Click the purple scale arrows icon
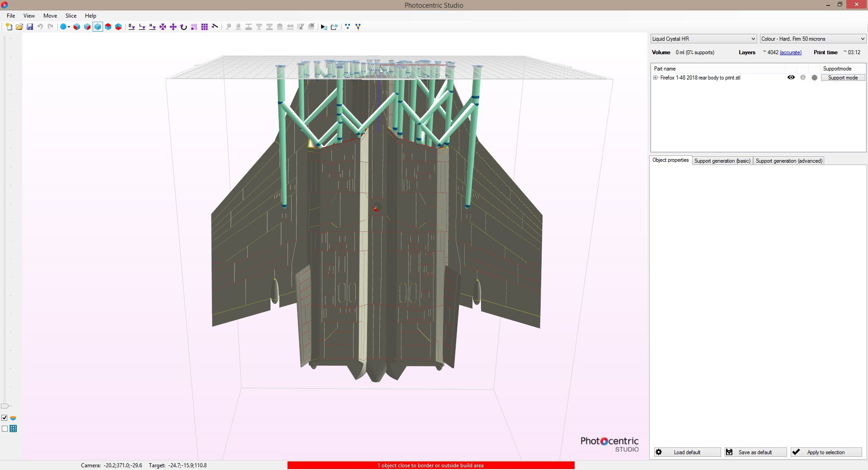The width and height of the screenshot is (868, 470). point(163,27)
